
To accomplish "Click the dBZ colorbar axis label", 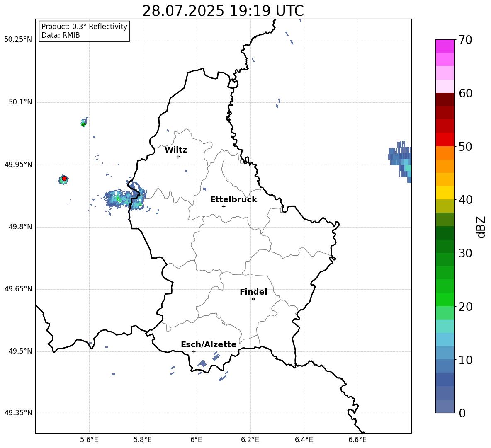I will pos(481,227).
